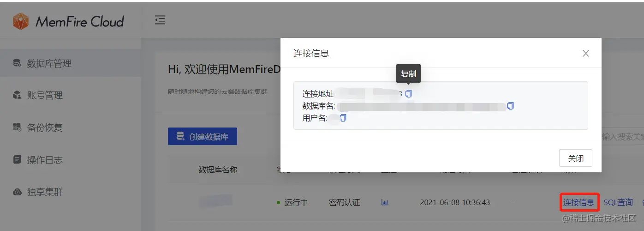Click the 数据库名称 column header
This screenshot has height=231, width=644.
(218, 170)
